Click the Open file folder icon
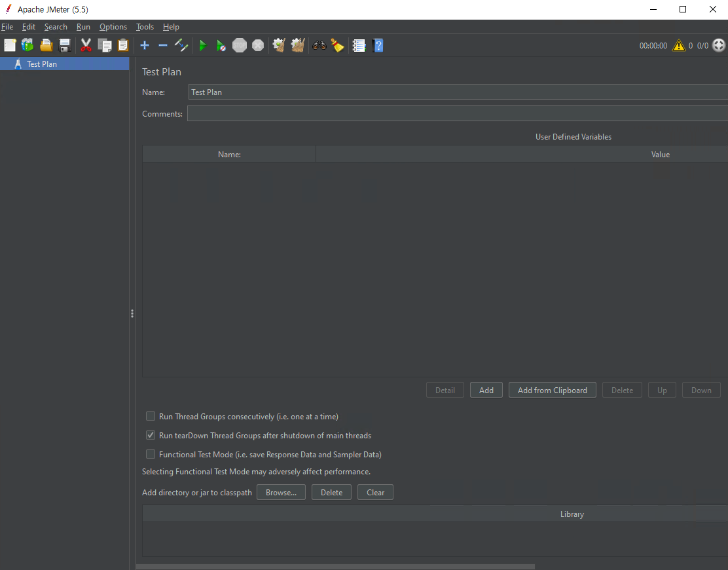728x570 pixels. (x=46, y=45)
